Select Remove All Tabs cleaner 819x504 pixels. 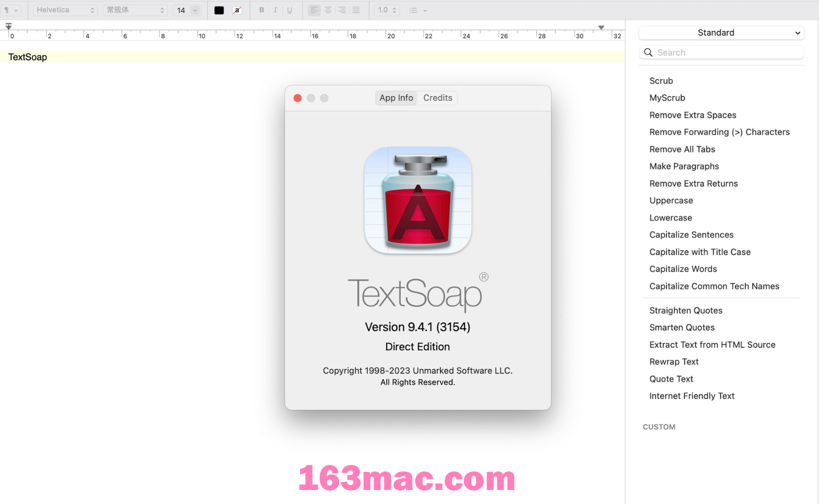682,149
